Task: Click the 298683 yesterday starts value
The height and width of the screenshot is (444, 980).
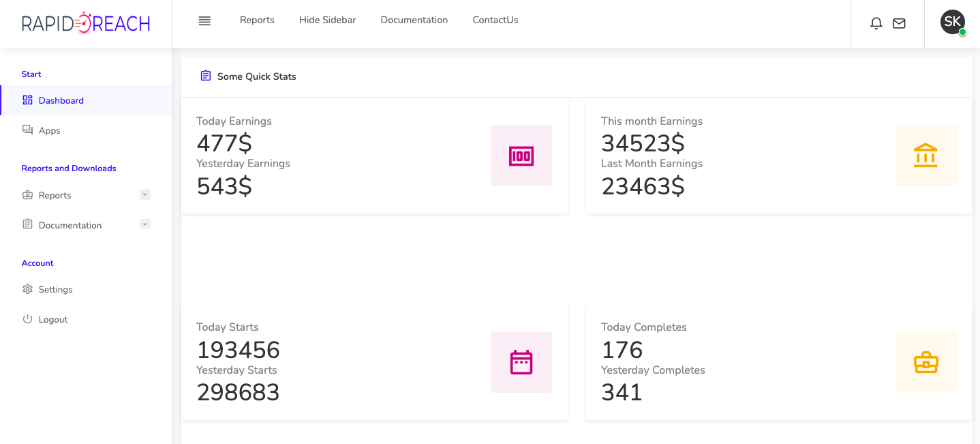Action: [x=239, y=392]
